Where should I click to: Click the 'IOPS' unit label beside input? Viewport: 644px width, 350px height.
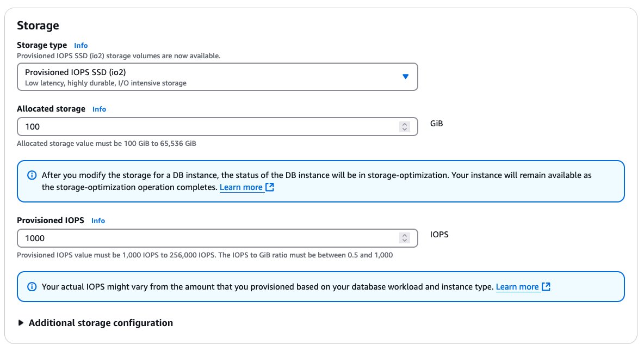[439, 235]
